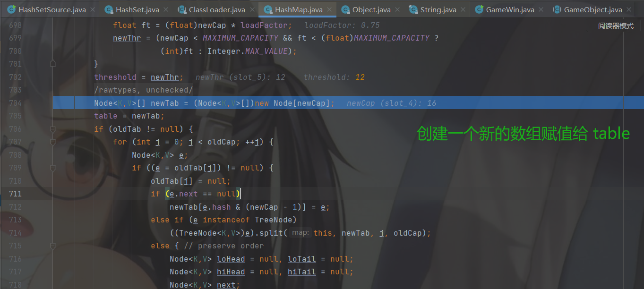Viewport: 644px width, 289px height.
Task: Toggle the fold marker on line 701
Action: click(52, 64)
